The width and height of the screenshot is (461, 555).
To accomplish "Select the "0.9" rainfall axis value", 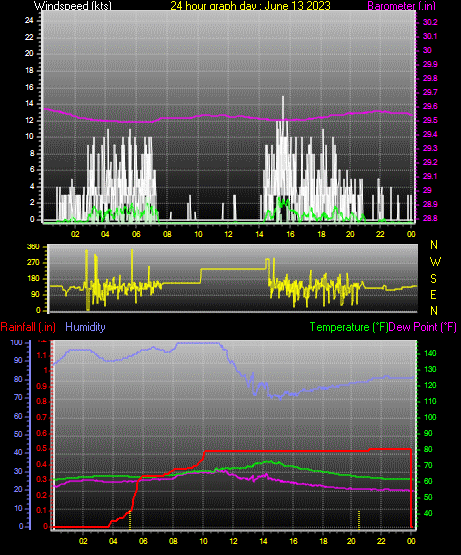I will tap(42, 386).
